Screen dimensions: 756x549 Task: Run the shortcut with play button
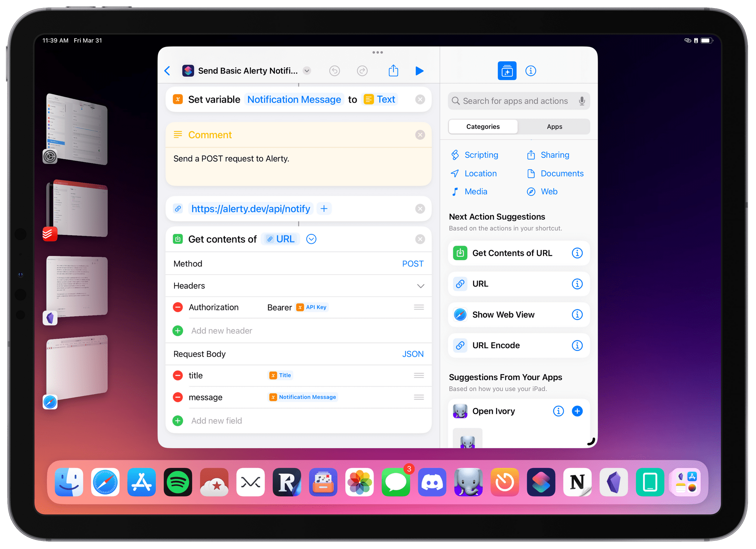click(x=419, y=71)
